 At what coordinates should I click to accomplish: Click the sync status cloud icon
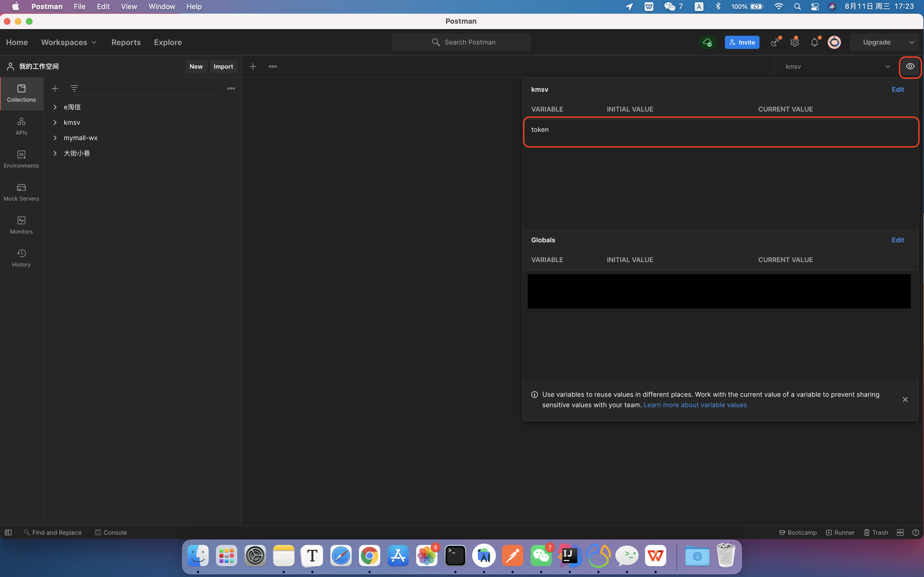[707, 42]
